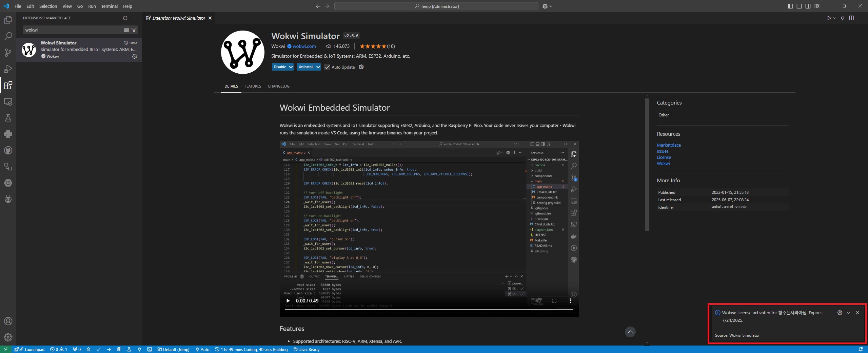The image size is (868, 353).
Task: Open the Testing flask view
Action: tap(8, 118)
